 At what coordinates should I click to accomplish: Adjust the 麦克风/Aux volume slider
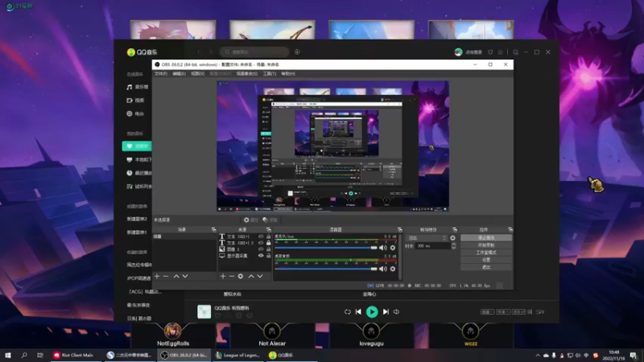click(326, 248)
